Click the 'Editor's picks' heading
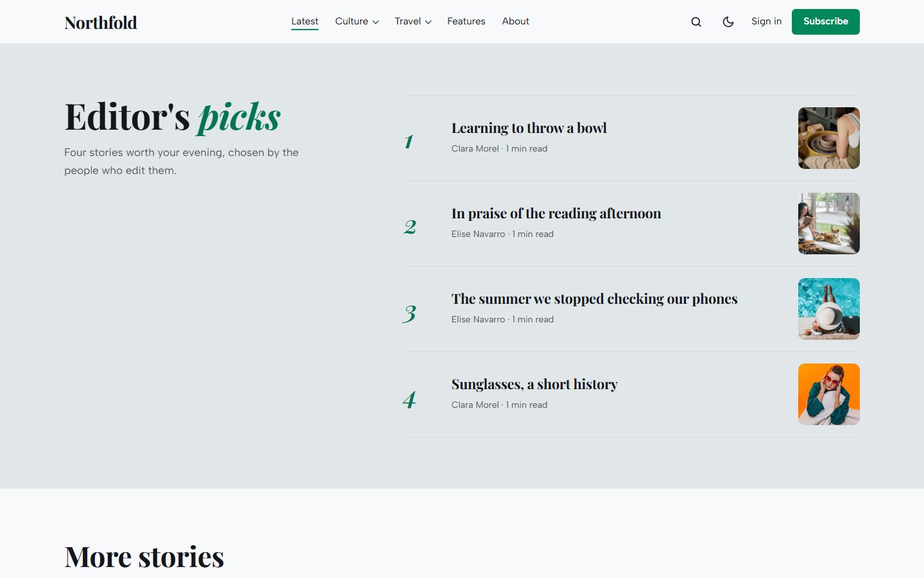The image size is (924, 578). (x=173, y=117)
